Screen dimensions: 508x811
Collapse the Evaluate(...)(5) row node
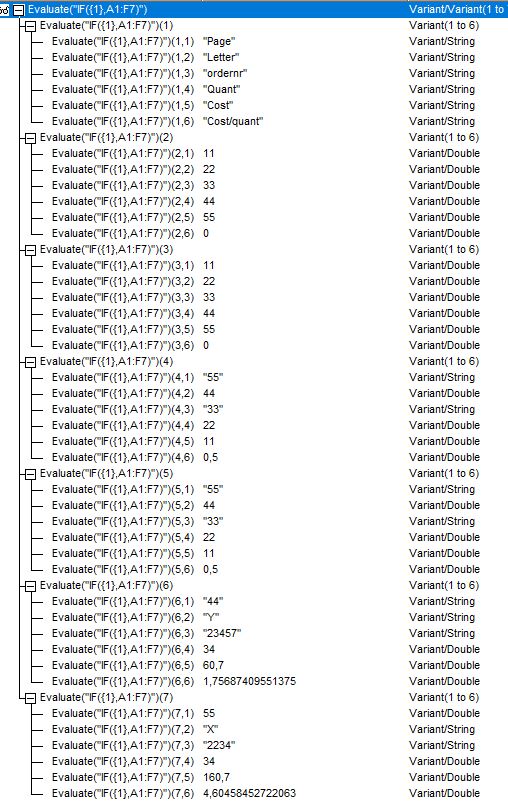click(x=31, y=473)
